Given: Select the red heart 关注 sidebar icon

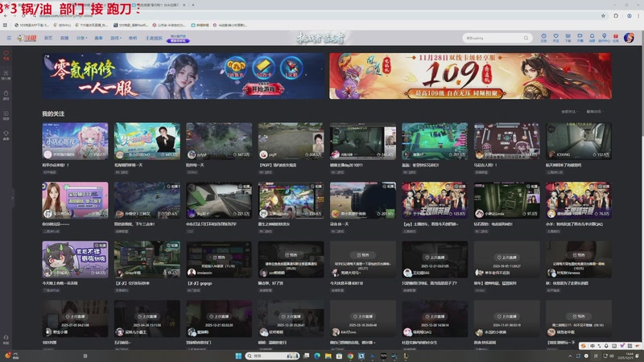Looking at the screenshot, I should [x=6, y=55].
